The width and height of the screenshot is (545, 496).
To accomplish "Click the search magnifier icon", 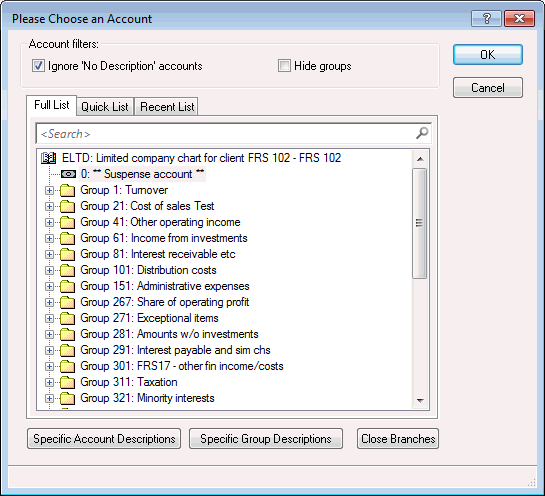I will (x=422, y=133).
